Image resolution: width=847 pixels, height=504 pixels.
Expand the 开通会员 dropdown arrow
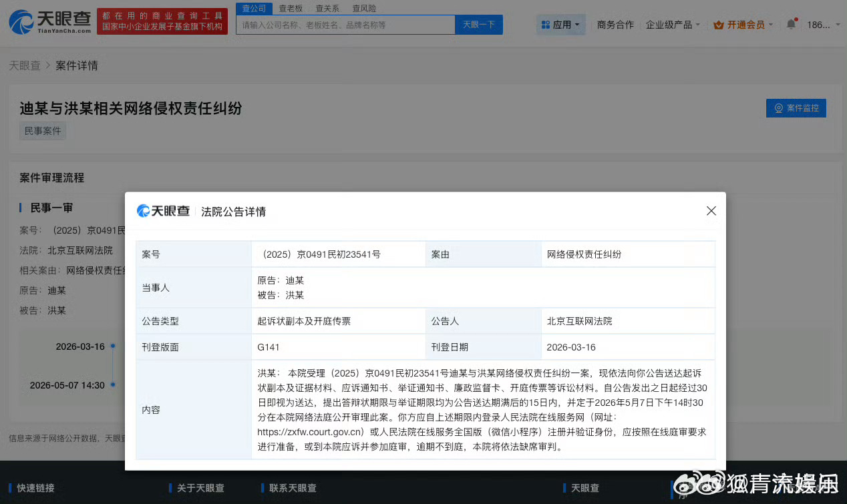click(x=771, y=24)
